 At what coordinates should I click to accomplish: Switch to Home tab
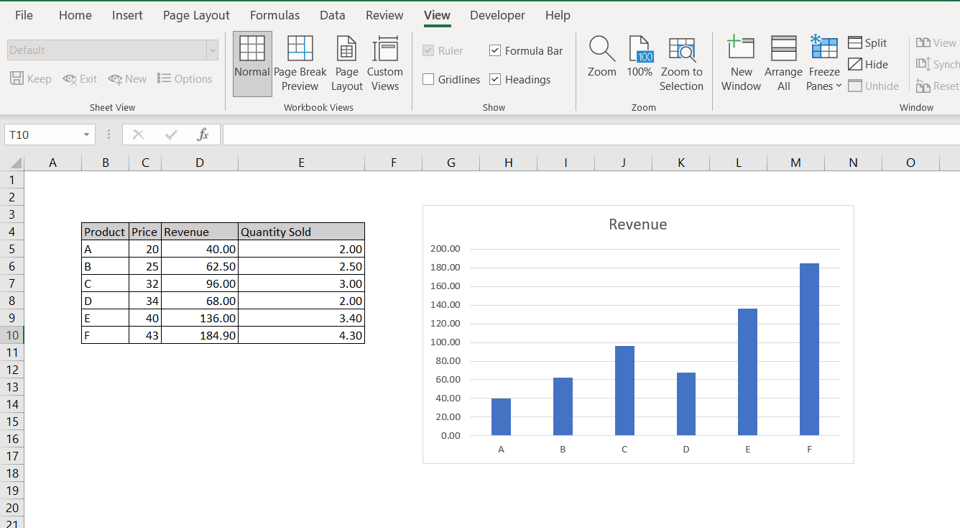pos(75,15)
